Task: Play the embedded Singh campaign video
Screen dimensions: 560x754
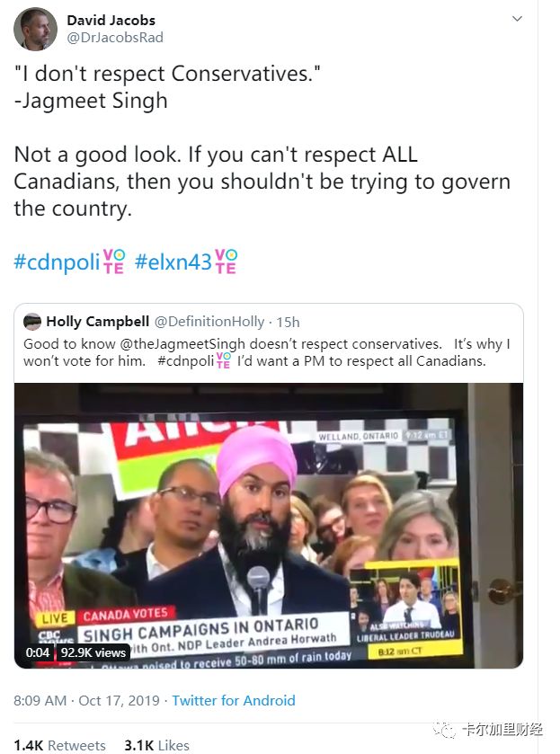Action: click(x=269, y=525)
